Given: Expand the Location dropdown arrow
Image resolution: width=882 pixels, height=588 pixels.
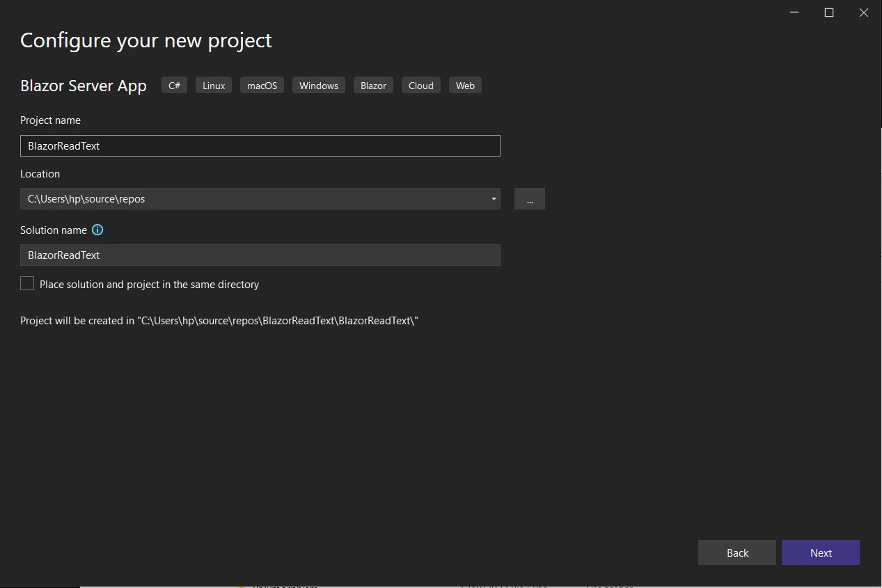Looking at the screenshot, I should (x=494, y=199).
